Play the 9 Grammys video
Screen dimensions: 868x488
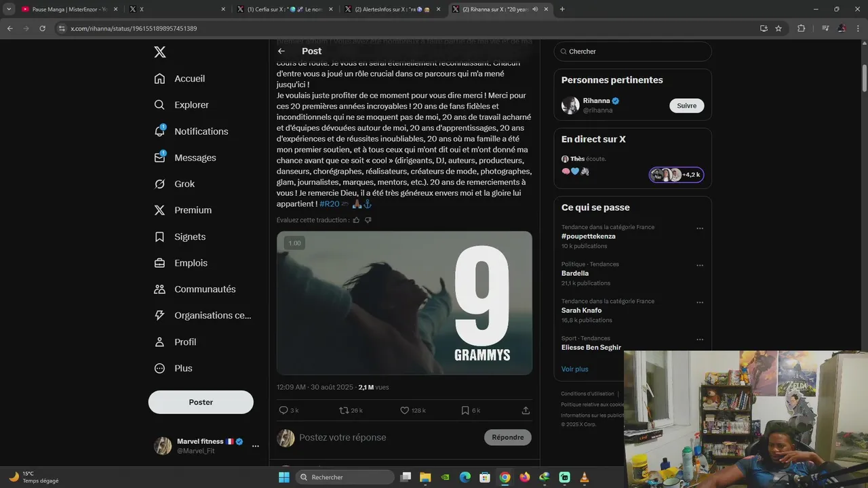click(404, 303)
